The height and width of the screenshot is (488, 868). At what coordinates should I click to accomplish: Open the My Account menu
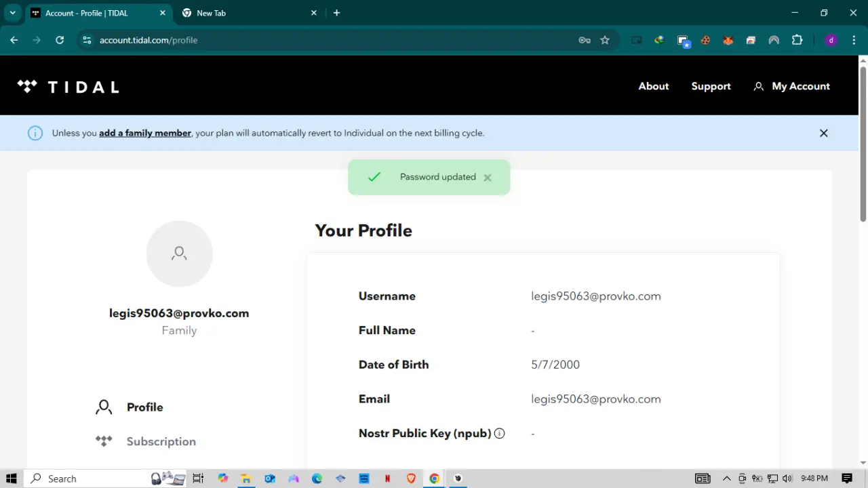[x=792, y=86]
